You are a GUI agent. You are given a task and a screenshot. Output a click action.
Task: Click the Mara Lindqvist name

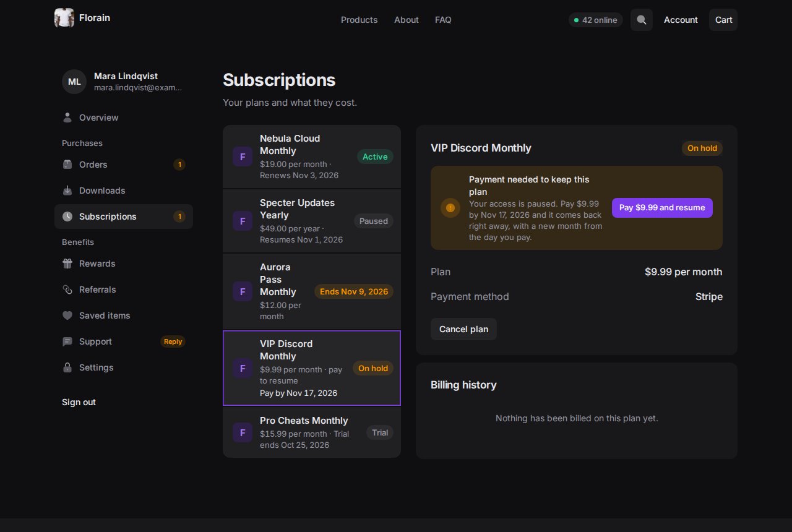point(126,76)
